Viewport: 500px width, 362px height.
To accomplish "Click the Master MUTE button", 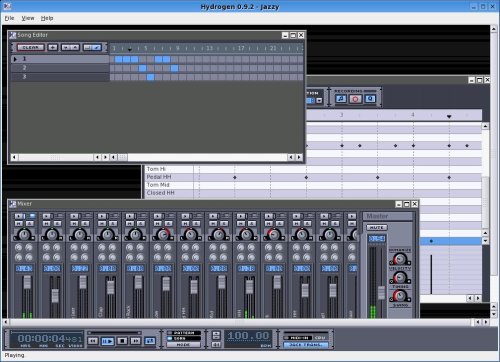I will tap(377, 227).
